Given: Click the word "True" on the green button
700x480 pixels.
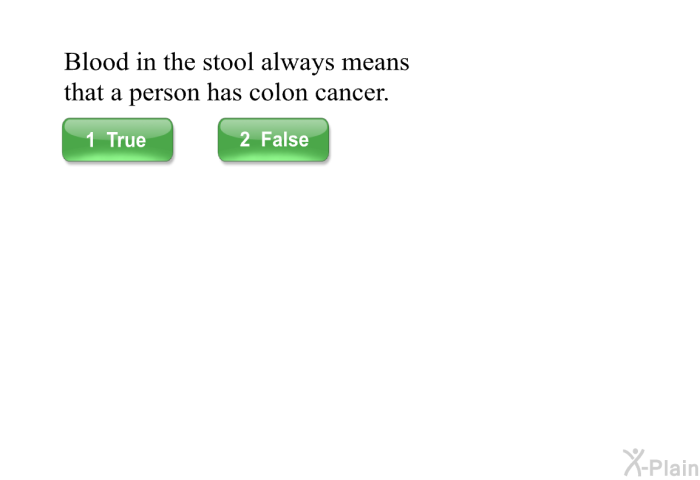Looking at the screenshot, I should pos(127,140).
